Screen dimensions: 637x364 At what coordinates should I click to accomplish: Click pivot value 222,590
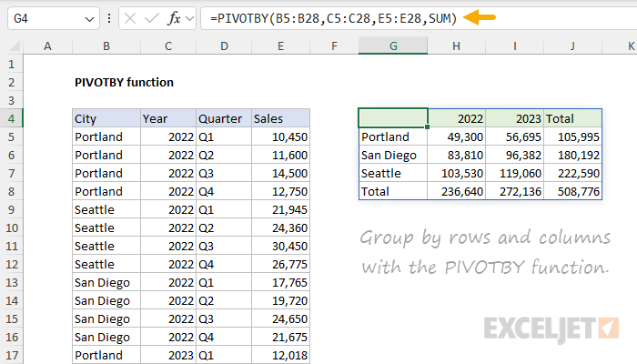tap(572, 174)
